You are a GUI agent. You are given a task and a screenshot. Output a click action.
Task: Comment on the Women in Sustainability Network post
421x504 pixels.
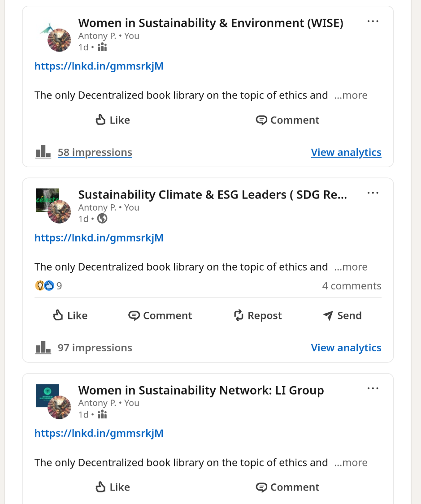[287, 487]
